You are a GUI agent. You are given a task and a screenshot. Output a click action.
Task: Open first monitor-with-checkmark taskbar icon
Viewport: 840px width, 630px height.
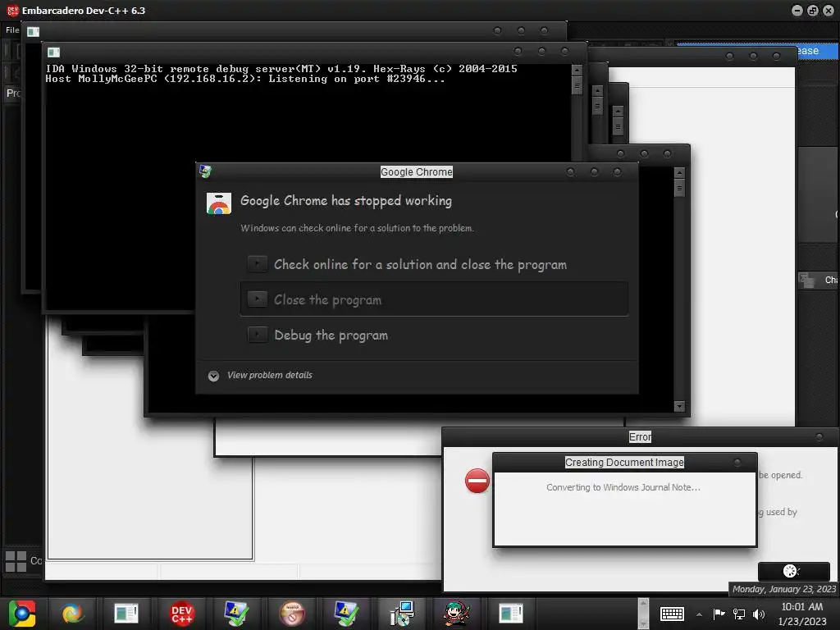(236, 614)
